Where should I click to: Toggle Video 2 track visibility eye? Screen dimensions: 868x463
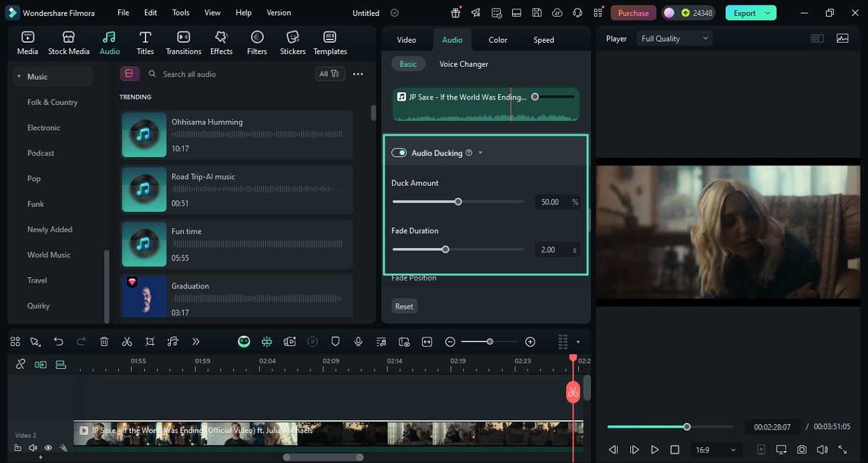(48, 448)
